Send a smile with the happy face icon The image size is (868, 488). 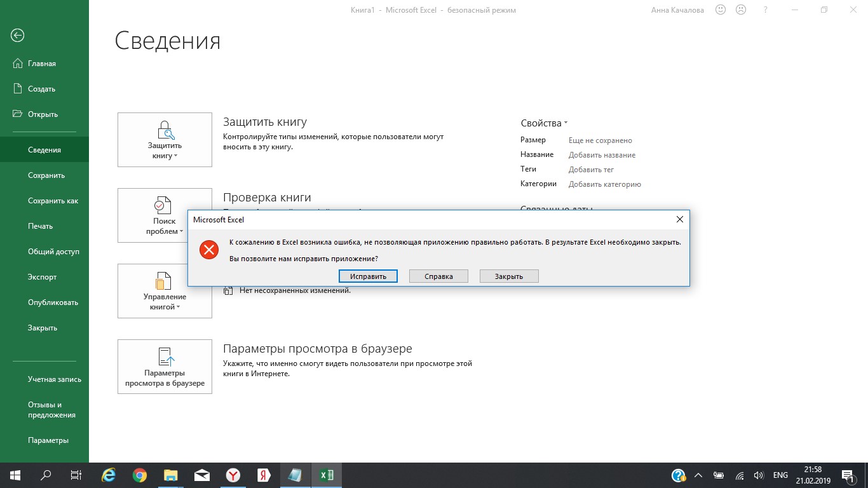point(721,10)
